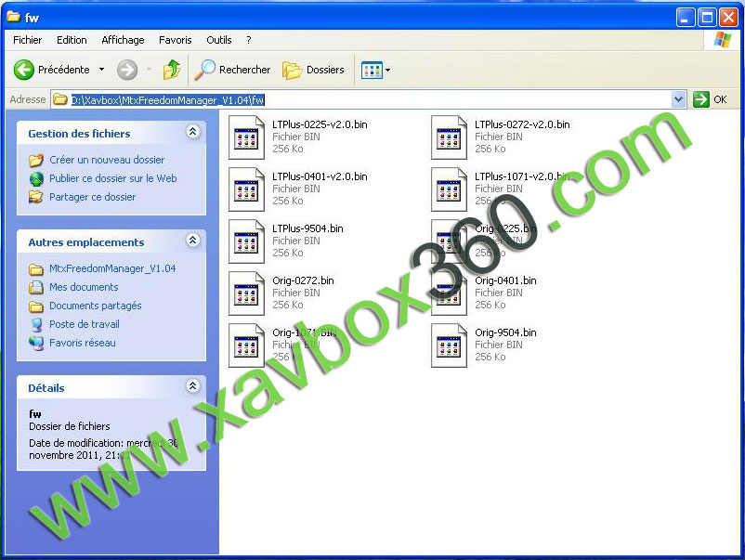Click the shared folder icon beside Partager
This screenshot has width=745, height=560.
[x=36, y=197]
